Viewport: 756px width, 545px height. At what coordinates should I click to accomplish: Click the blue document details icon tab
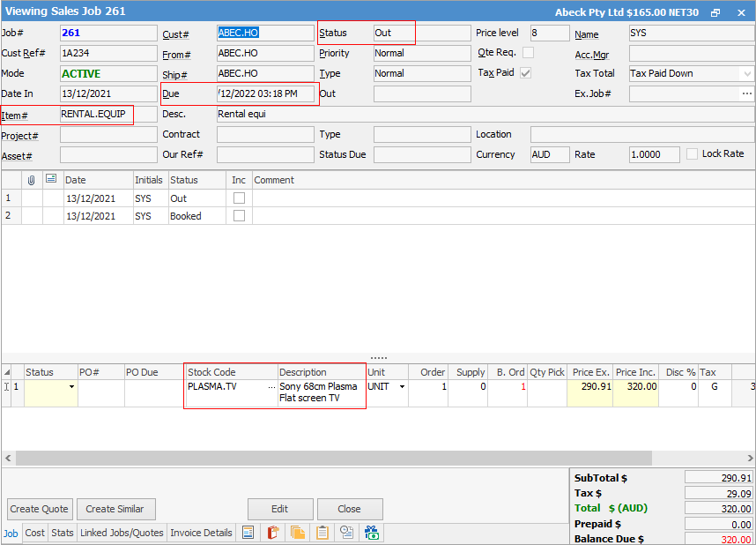click(x=248, y=533)
